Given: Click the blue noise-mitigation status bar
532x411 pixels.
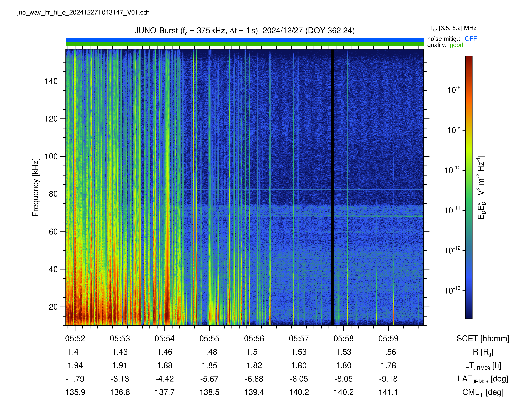Looking at the screenshot, I should point(245,40).
